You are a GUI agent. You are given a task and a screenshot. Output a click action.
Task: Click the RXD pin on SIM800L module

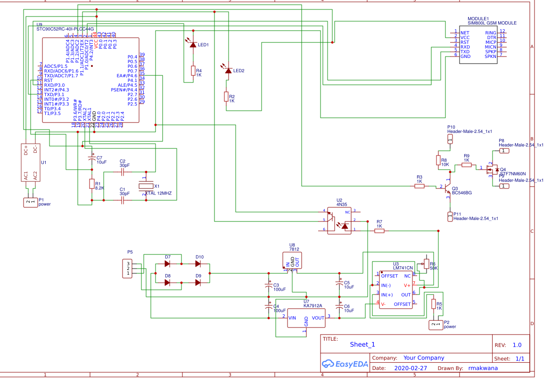pos(465,47)
